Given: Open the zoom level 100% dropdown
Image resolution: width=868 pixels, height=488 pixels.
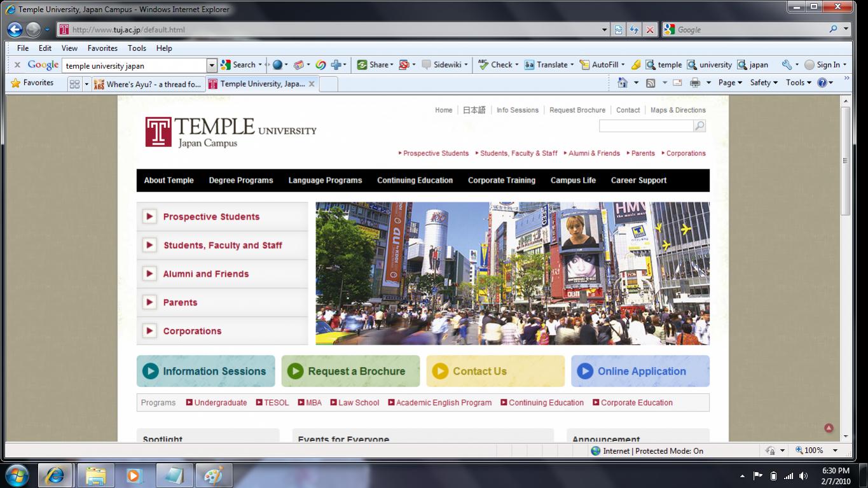Looking at the screenshot, I should pyautogui.click(x=835, y=450).
